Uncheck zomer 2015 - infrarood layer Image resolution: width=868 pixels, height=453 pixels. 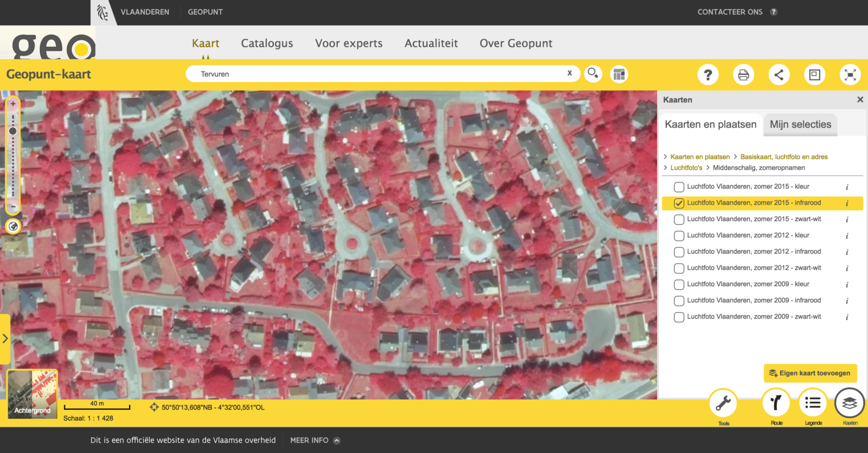pyautogui.click(x=679, y=203)
